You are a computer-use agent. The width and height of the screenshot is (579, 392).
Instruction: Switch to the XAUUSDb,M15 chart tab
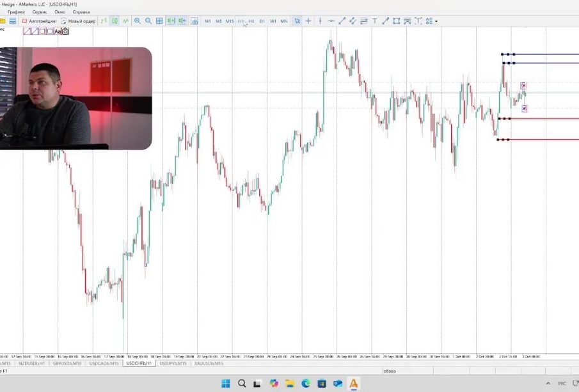209,363
